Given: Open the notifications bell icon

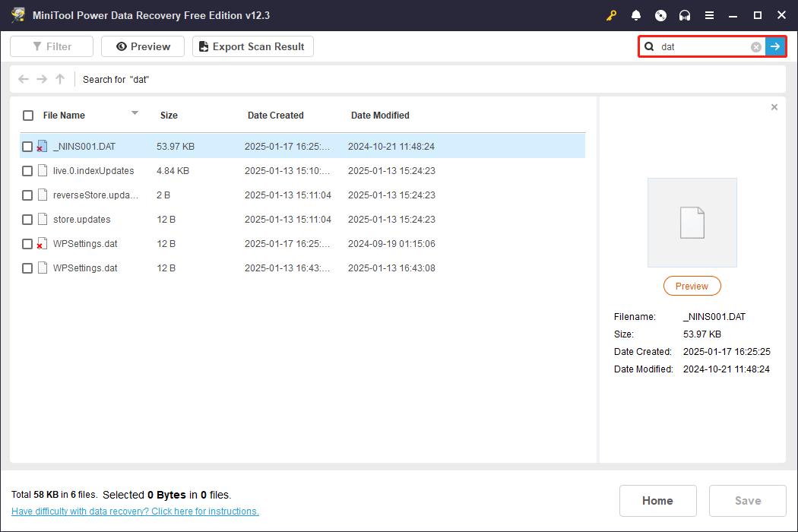Looking at the screenshot, I should pos(635,15).
